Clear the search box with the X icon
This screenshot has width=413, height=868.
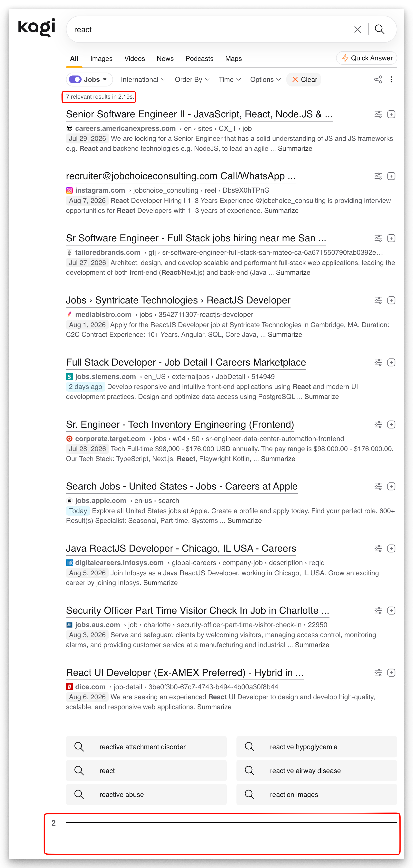tap(358, 30)
